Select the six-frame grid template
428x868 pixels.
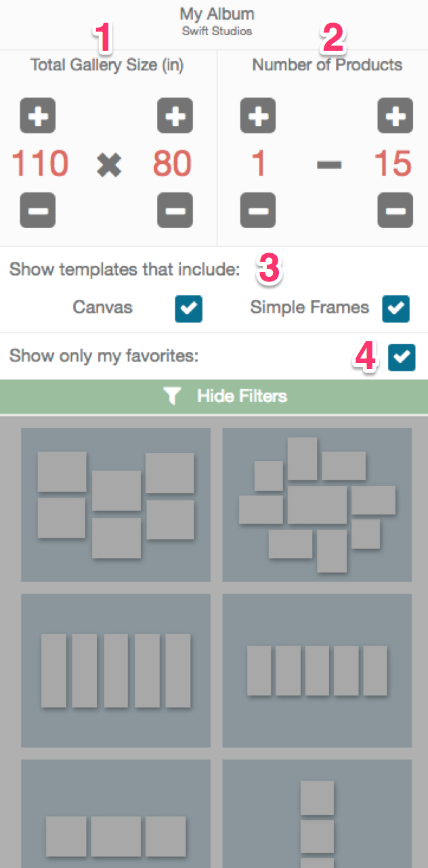[116, 504]
